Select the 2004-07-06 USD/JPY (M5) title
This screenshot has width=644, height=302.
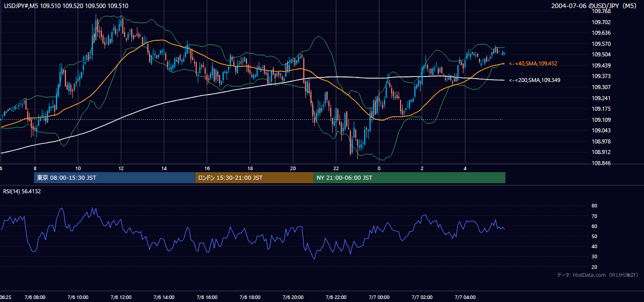[594, 6]
